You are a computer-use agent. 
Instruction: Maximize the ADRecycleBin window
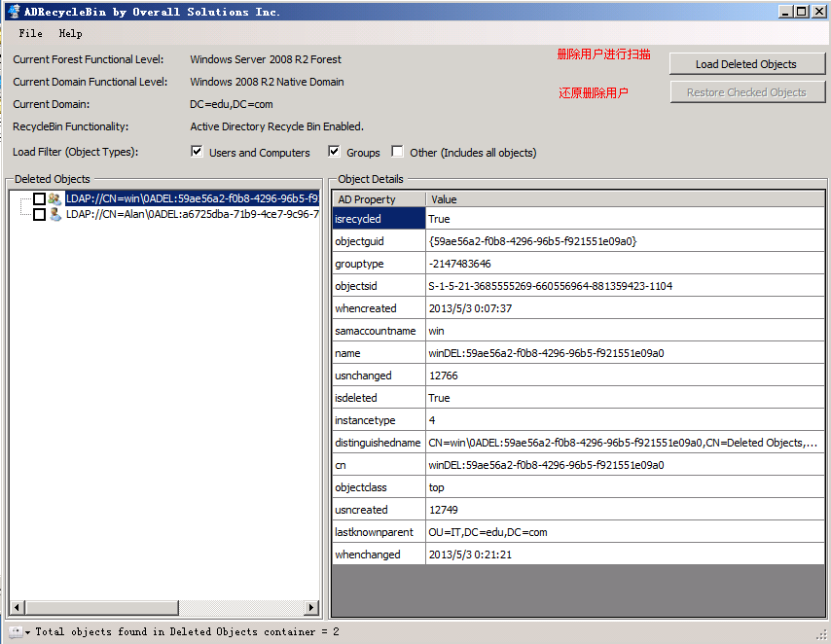tap(802, 11)
